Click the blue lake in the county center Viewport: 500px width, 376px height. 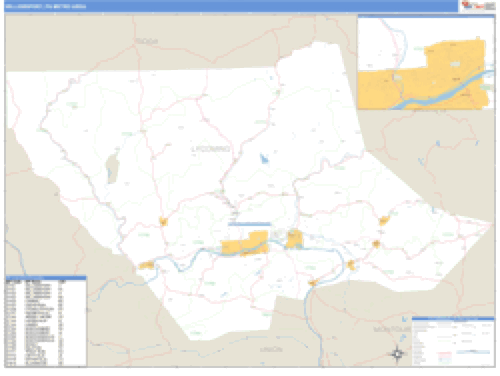(x=265, y=158)
